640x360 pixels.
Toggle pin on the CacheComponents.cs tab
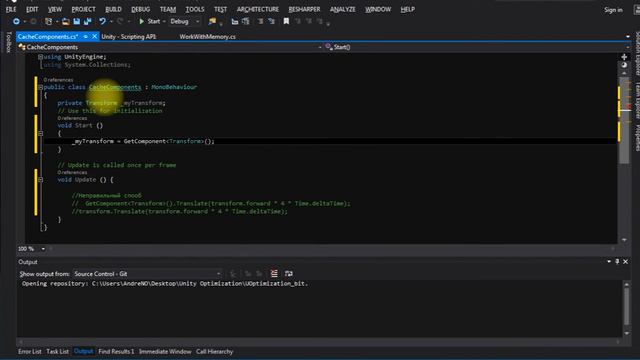pyautogui.click(x=86, y=36)
